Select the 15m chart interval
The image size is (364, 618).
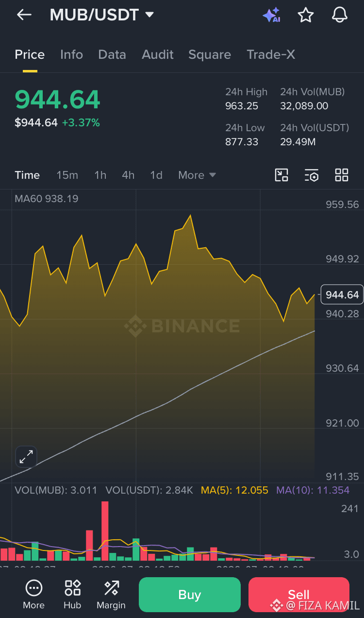click(67, 175)
